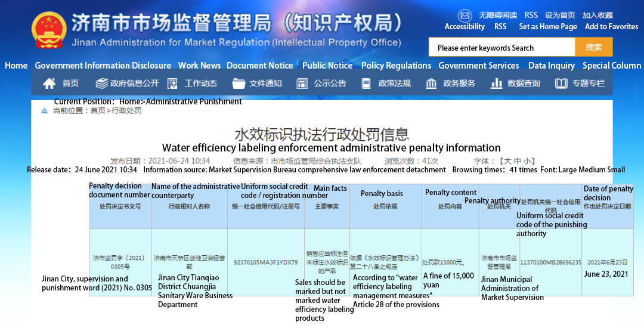Click the 公示公告 notice board icon
The width and height of the screenshot is (644, 328).
point(302,83)
